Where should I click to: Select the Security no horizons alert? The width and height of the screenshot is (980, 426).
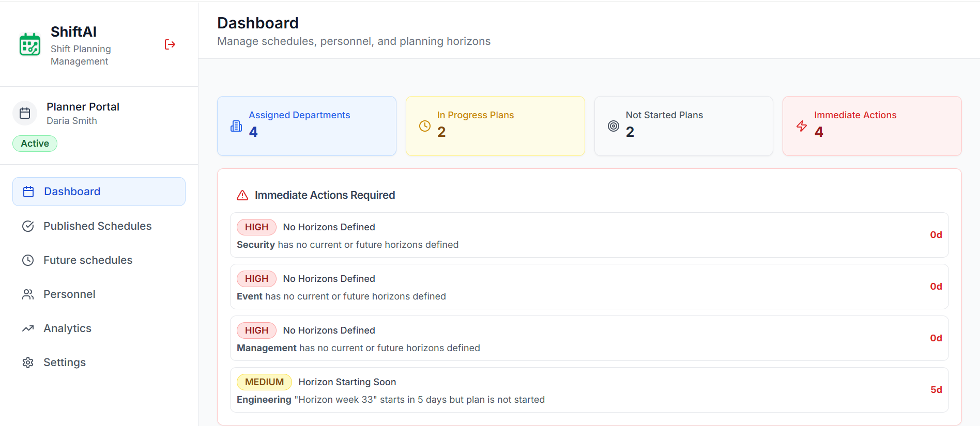point(589,235)
